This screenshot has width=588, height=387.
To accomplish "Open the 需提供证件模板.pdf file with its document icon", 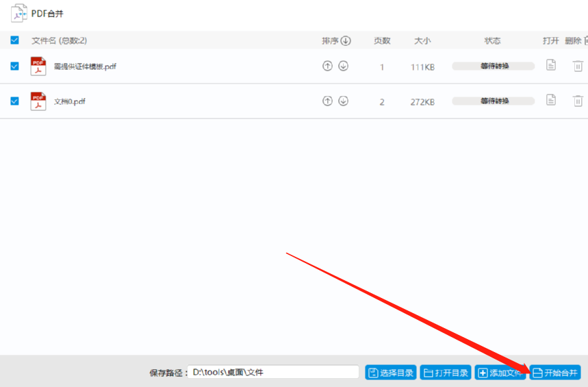I will pos(550,65).
